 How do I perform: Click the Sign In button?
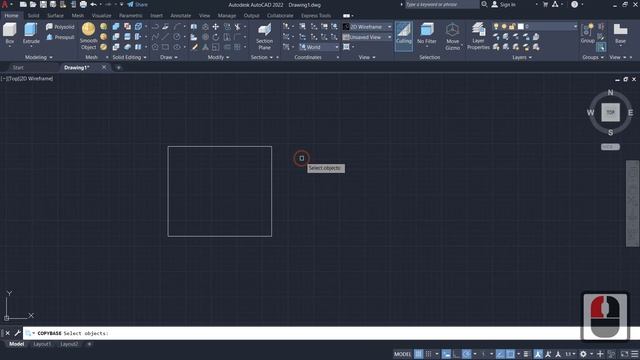point(504,4)
